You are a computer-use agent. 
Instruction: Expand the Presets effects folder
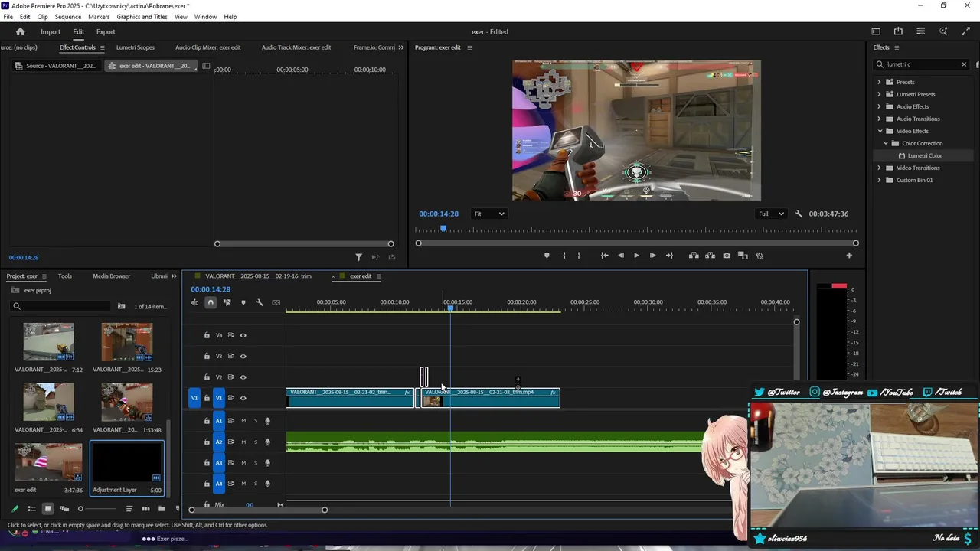pos(879,82)
